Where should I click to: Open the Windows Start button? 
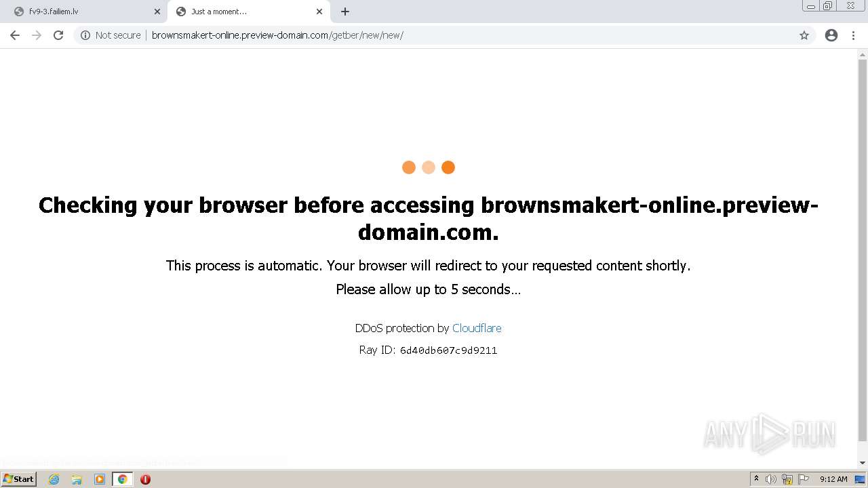click(19, 479)
